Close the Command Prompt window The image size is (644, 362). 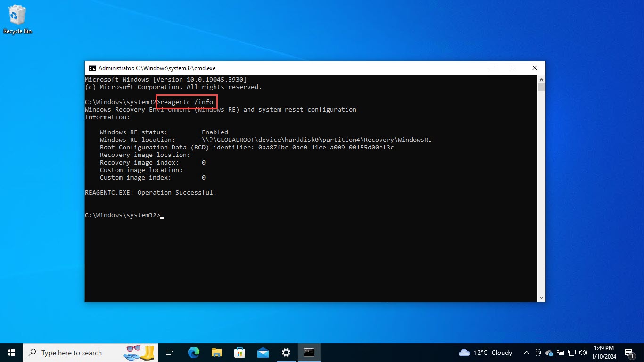click(535, 68)
